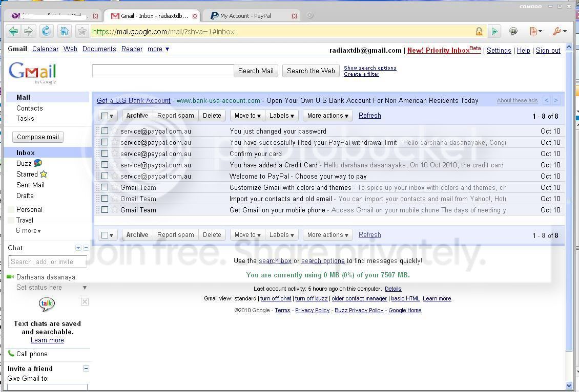Image resolution: width=579 pixels, height=392 pixels.
Task: Check the 'lifted your PayPal withdrawal limit' email checkbox
Action: 105,142
